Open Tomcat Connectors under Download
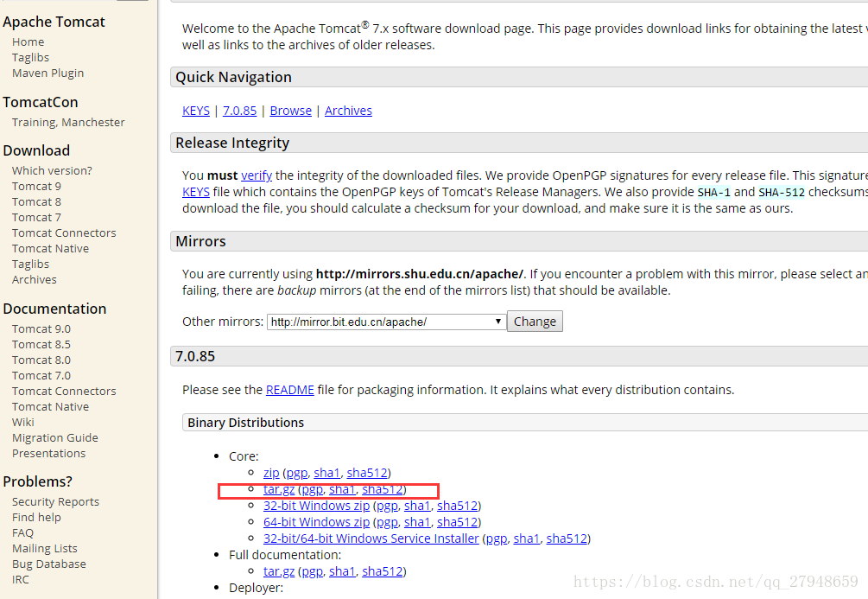Screen dimensions: 868x599 [64, 233]
